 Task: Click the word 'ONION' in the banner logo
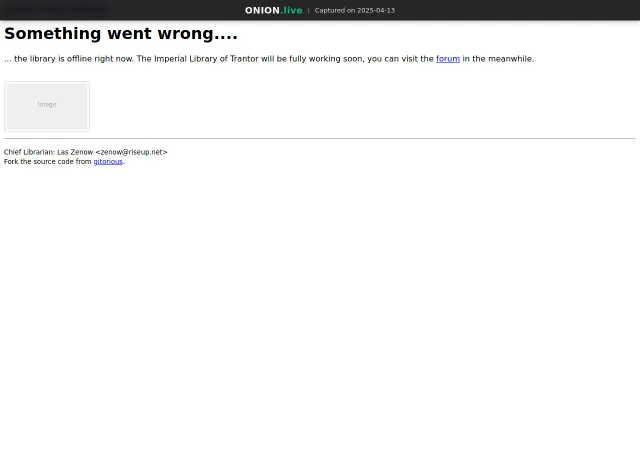(x=262, y=10)
